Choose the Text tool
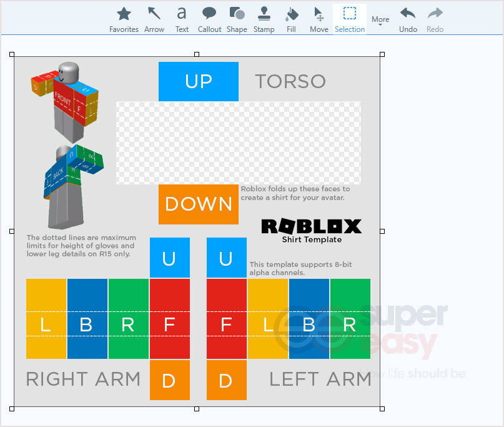The height and width of the screenshot is (427, 504). click(182, 20)
